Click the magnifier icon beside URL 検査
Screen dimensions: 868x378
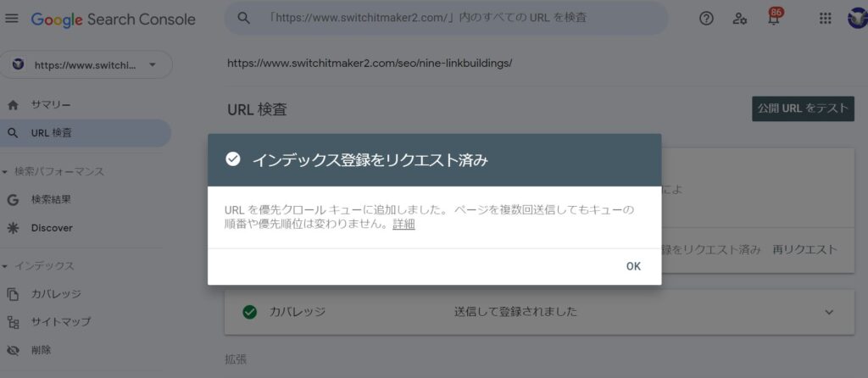tap(14, 133)
